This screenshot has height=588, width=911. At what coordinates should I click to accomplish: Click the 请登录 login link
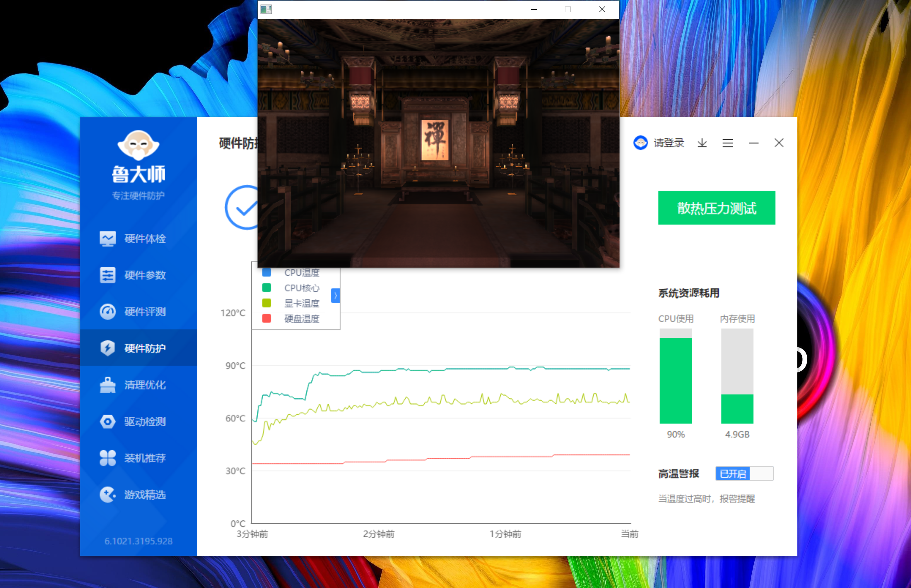pyautogui.click(x=669, y=143)
